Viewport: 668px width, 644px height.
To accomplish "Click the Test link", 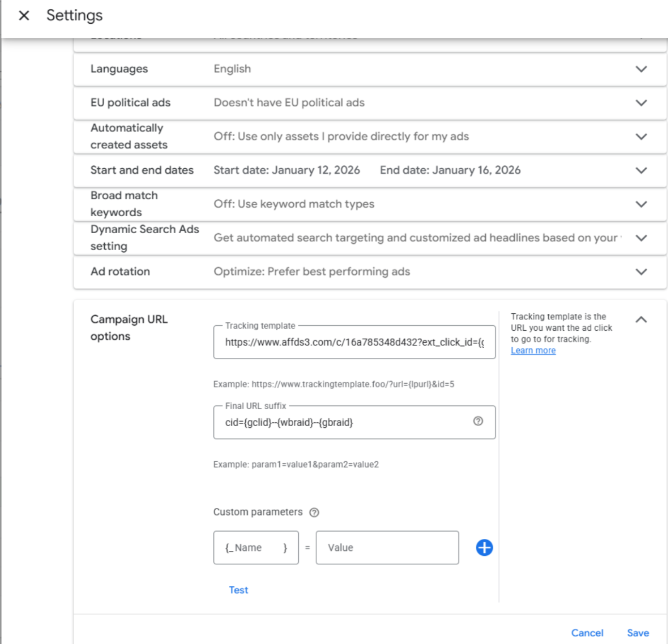I will click(x=238, y=590).
